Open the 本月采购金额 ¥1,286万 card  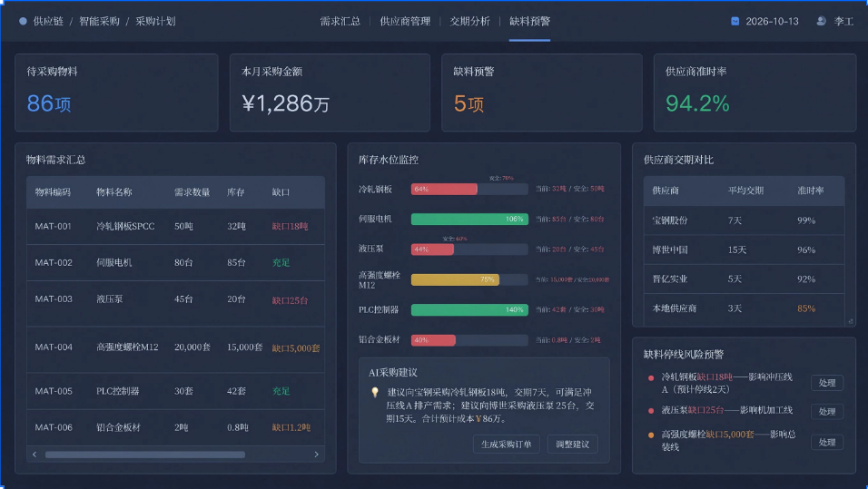[x=330, y=93]
